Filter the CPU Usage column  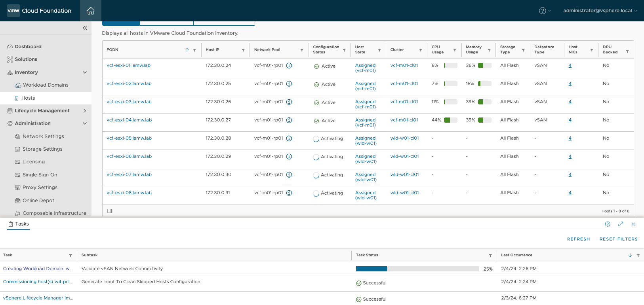click(x=455, y=50)
